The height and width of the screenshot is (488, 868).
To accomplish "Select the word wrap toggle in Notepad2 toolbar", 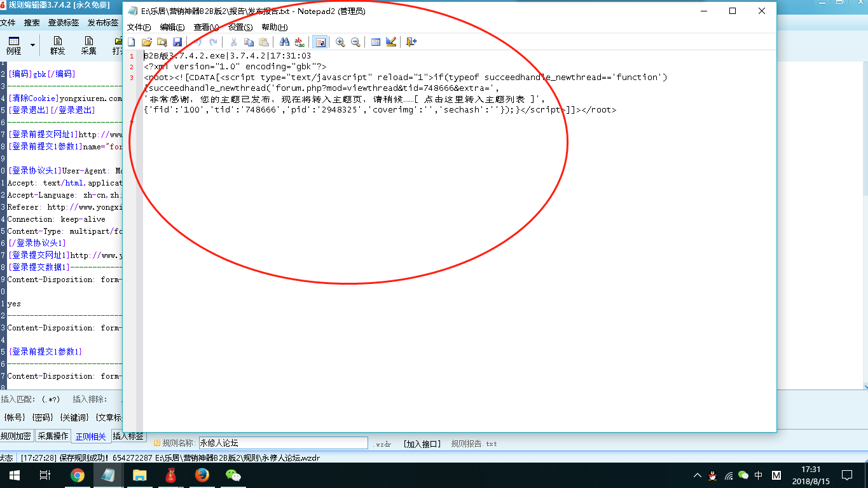I will 320,42.
